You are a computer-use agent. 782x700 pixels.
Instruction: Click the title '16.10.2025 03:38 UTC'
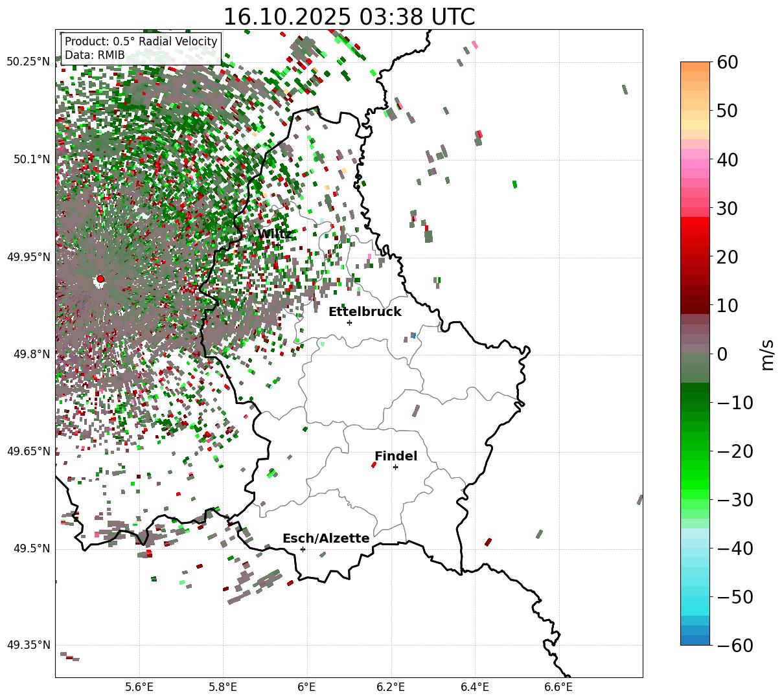point(349,17)
